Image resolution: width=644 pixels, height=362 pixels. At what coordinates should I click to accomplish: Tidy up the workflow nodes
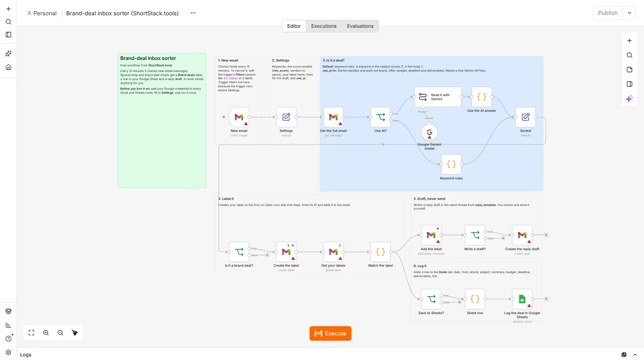(75, 333)
